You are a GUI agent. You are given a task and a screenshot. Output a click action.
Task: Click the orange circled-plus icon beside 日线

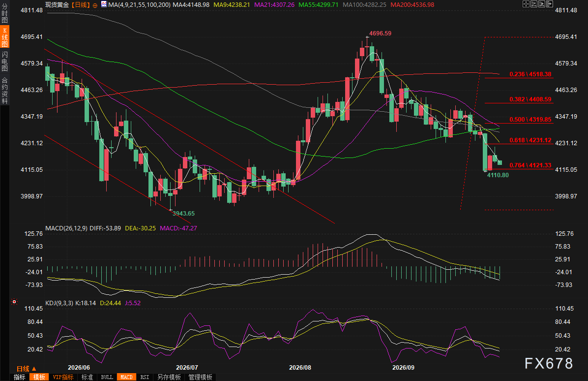[x=95, y=5]
